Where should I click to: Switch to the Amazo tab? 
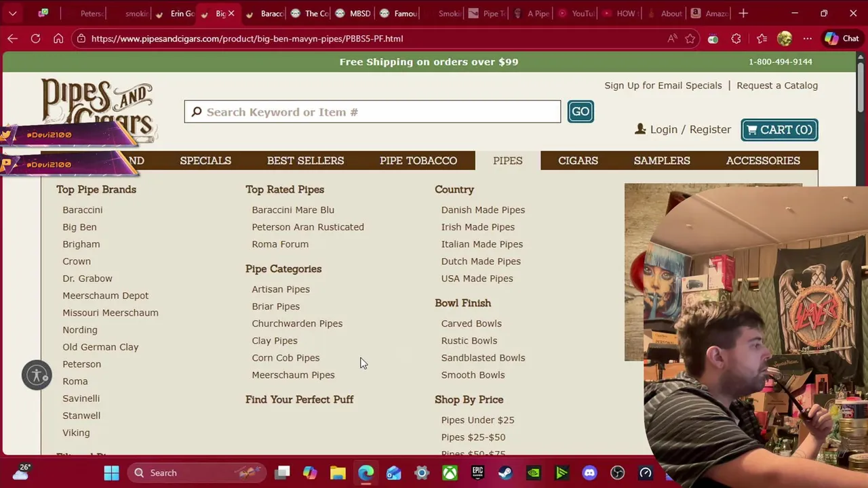point(709,13)
